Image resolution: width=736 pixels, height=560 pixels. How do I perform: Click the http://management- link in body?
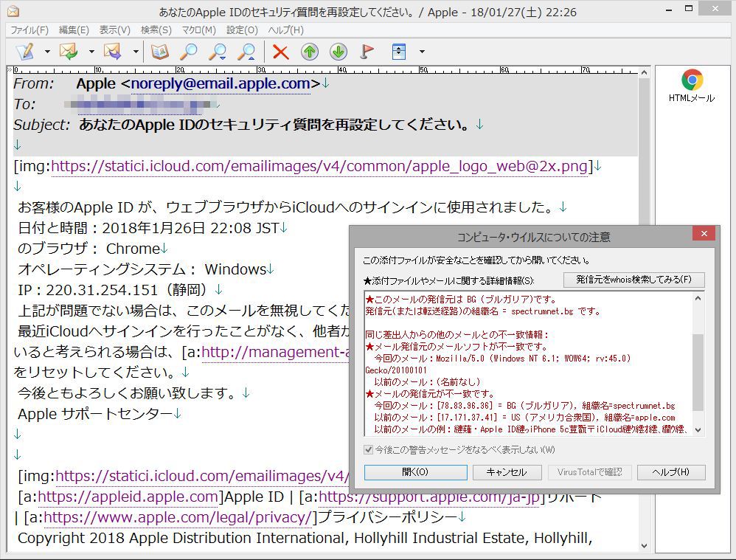275,352
